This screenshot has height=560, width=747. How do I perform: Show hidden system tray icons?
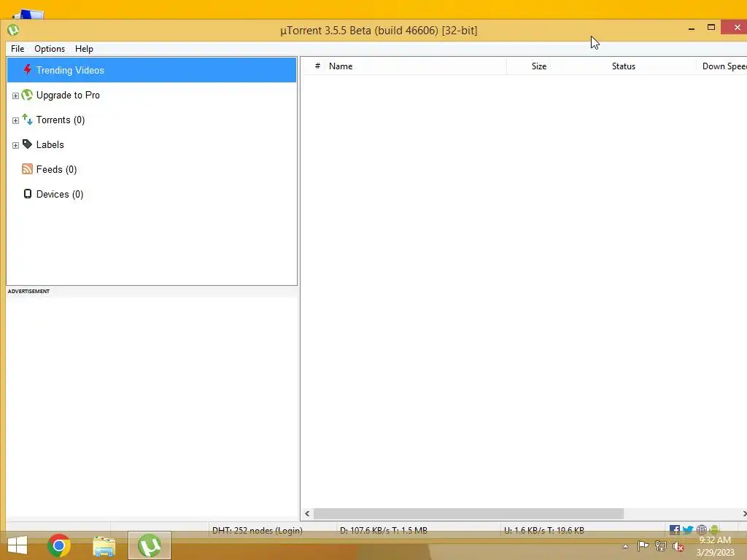(625, 547)
